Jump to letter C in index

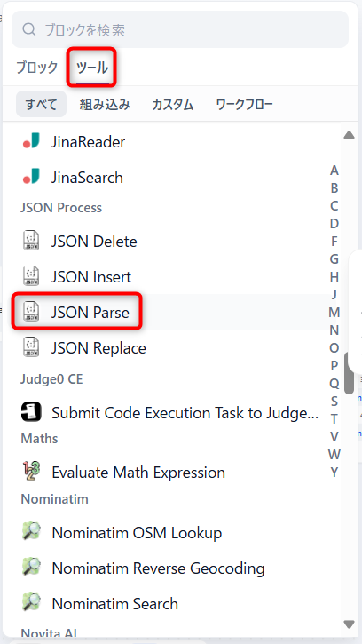coord(334,205)
